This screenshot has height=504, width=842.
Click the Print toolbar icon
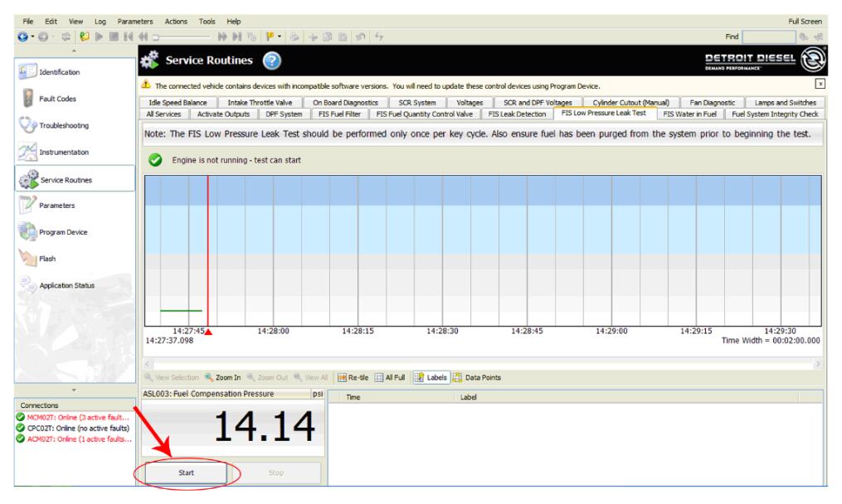point(294,36)
